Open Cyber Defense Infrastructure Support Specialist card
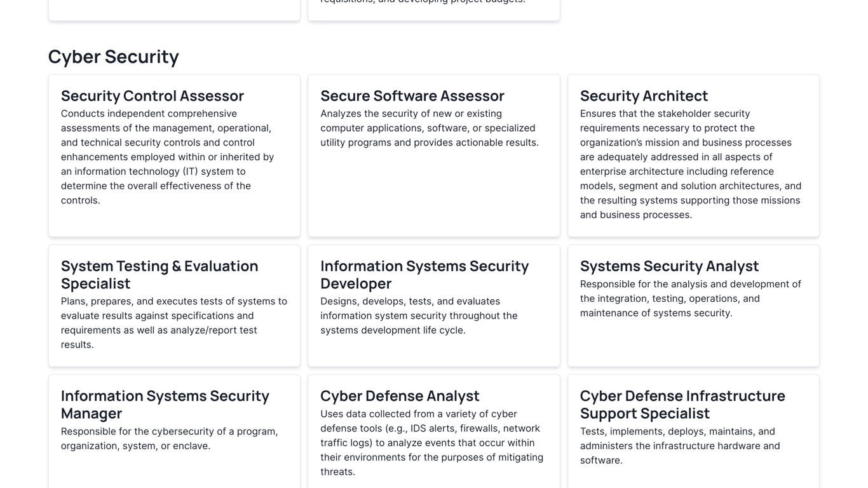The image size is (868, 488). (693, 431)
